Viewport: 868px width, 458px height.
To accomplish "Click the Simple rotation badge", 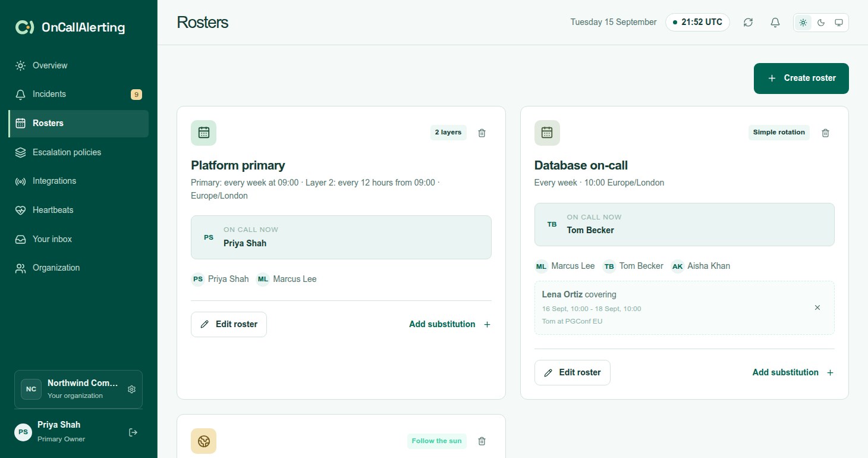I will pyautogui.click(x=779, y=133).
